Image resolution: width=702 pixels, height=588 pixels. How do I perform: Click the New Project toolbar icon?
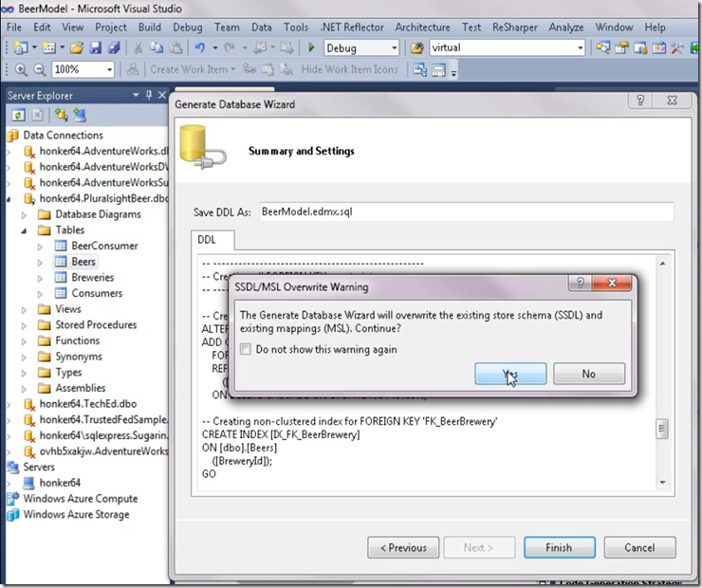tap(21, 47)
